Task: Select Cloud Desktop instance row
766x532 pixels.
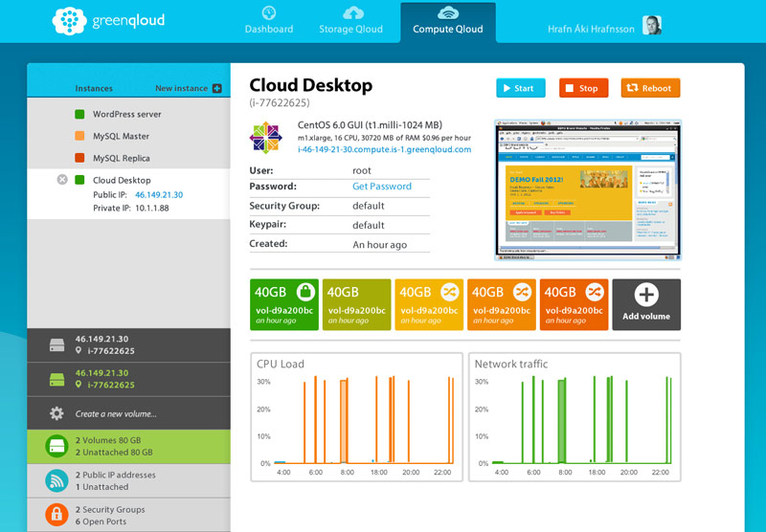Action: (128, 194)
